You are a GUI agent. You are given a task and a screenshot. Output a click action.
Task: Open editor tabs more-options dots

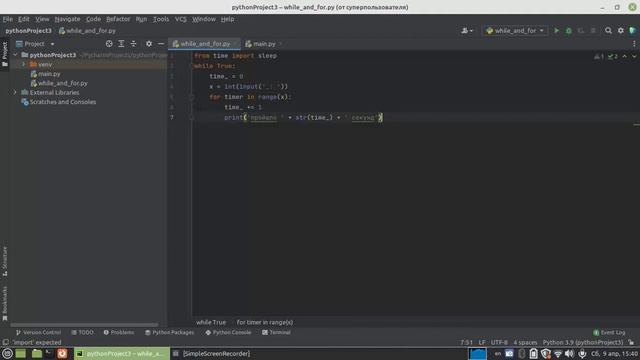634,44
